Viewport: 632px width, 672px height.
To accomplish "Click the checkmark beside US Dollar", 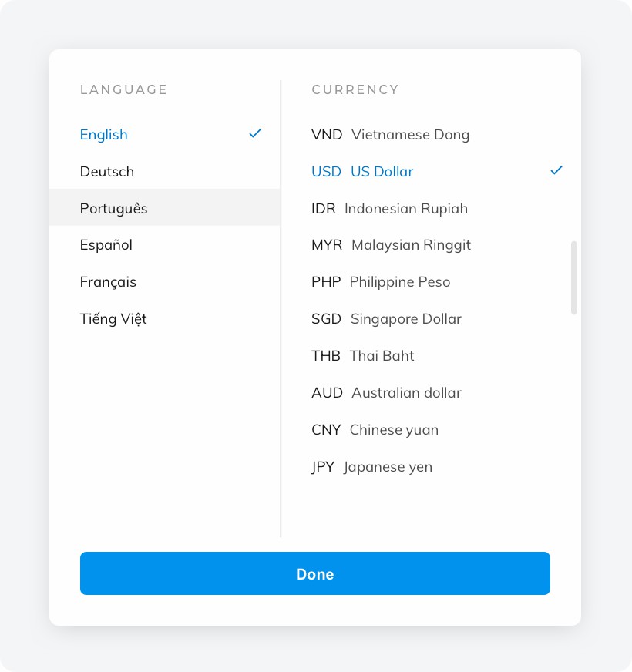I will point(556,170).
